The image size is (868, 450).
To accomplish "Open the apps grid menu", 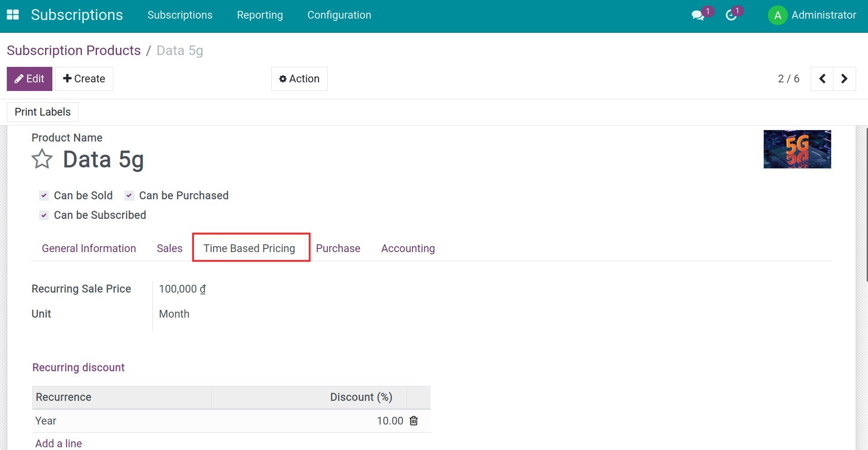I will (13, 14).
